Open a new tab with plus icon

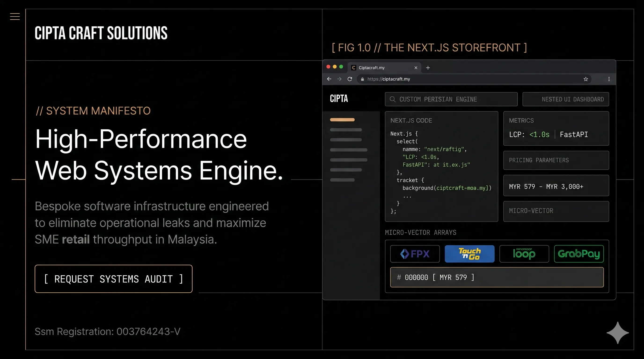(428, 68)
